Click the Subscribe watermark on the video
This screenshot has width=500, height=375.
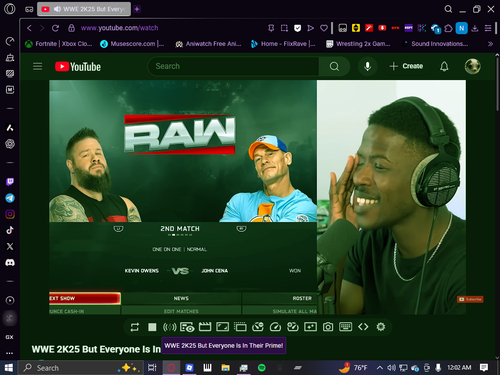click(x=470, y=299)
